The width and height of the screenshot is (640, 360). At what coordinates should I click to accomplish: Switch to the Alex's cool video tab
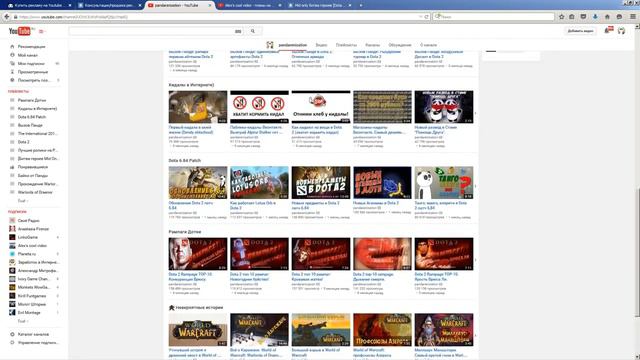click(x=247, y=5)
